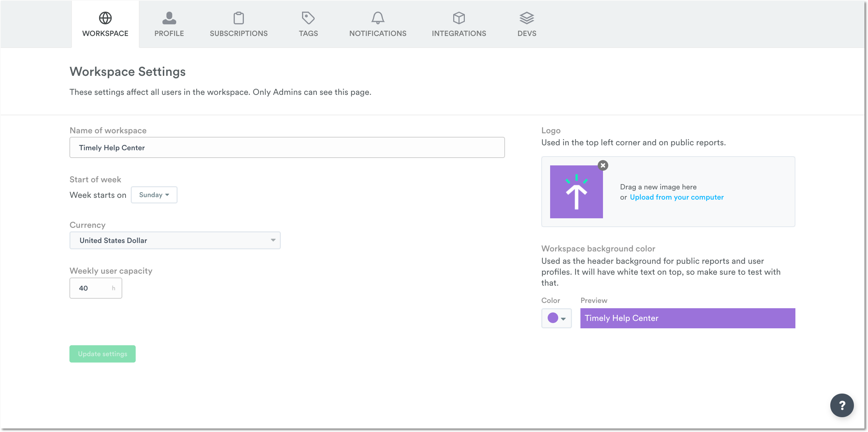Viewport: 868px width, 432px height.
Task: Click the Timely Help Center color preview
Action: pos(687,318)
